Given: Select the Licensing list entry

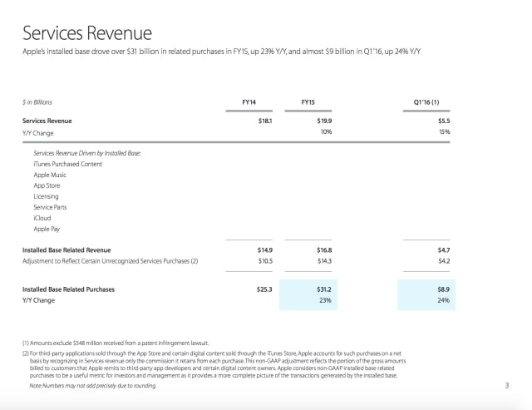Looking at the screenshot, I should point(47,196).
